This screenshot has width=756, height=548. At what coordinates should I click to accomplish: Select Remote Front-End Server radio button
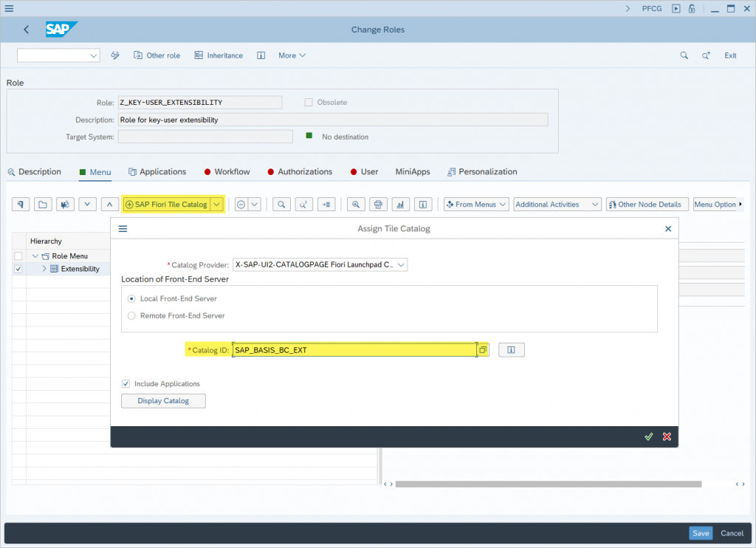(x=131, y=315)
